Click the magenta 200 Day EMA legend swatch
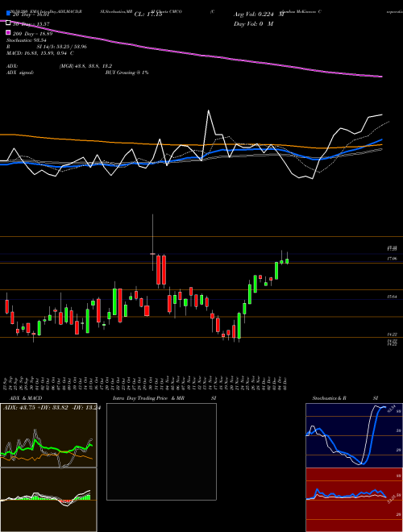Image resolution: width=403 pixels, height=532 pixels. pyautogui.click(x=8, y=34)
